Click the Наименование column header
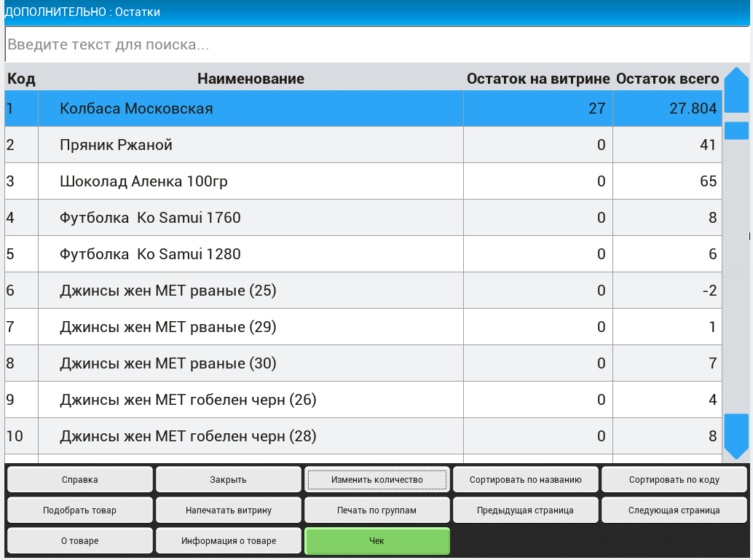Screen dimensions: 753x560 (251, 79)
